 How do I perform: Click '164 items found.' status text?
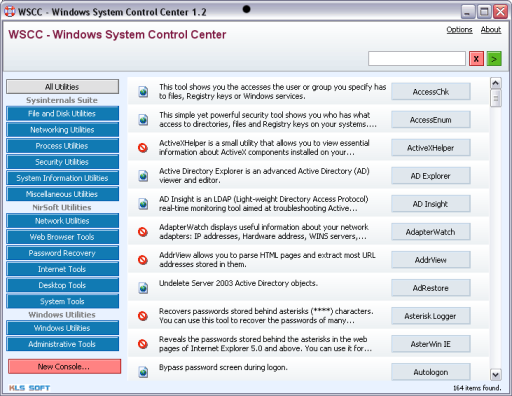pos(477,388)
